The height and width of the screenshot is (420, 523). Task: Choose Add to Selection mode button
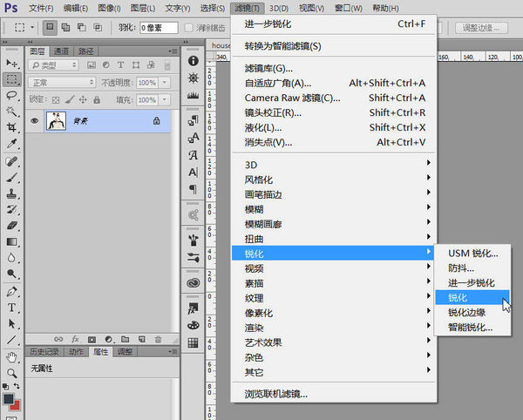pos(65,27)
